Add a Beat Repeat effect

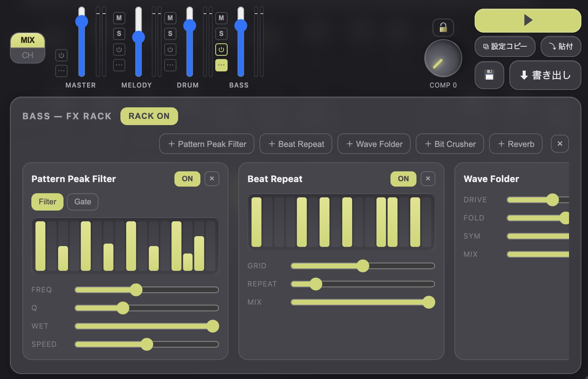pos(296,144)
